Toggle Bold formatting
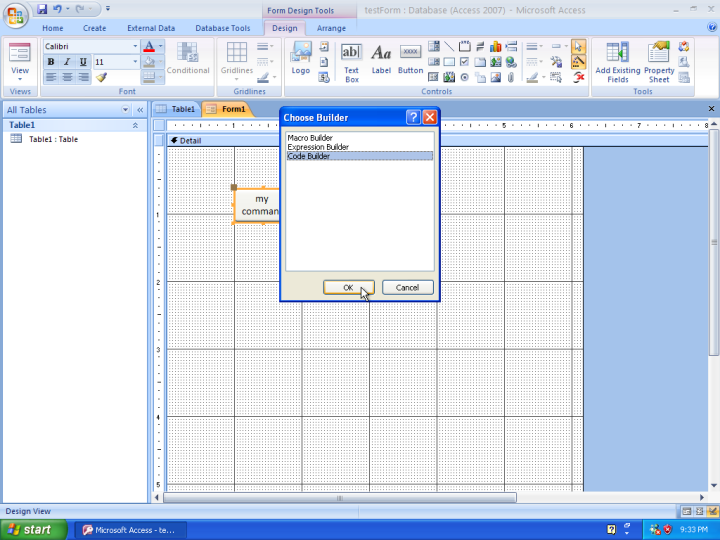 [51, 62]
